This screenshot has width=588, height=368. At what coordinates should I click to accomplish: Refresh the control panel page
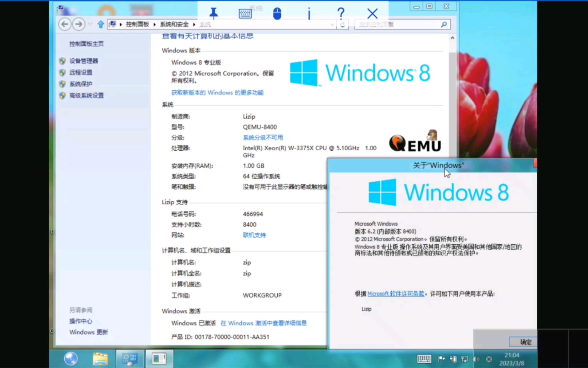pyautogui.click(x=343, y=25)
